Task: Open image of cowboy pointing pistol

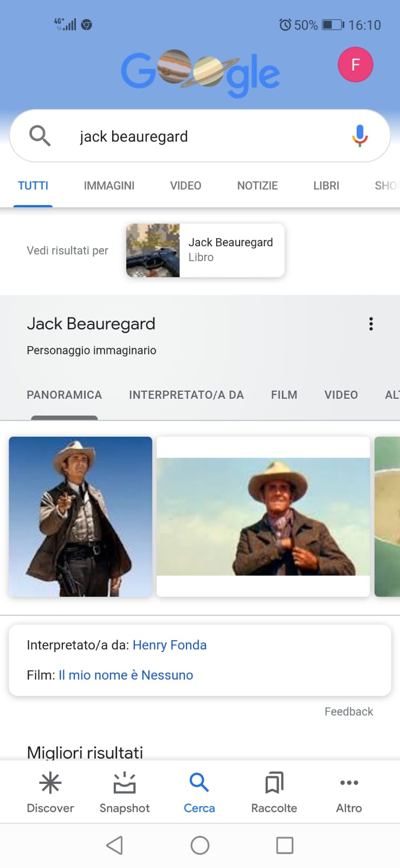Action: coord(80,516)
